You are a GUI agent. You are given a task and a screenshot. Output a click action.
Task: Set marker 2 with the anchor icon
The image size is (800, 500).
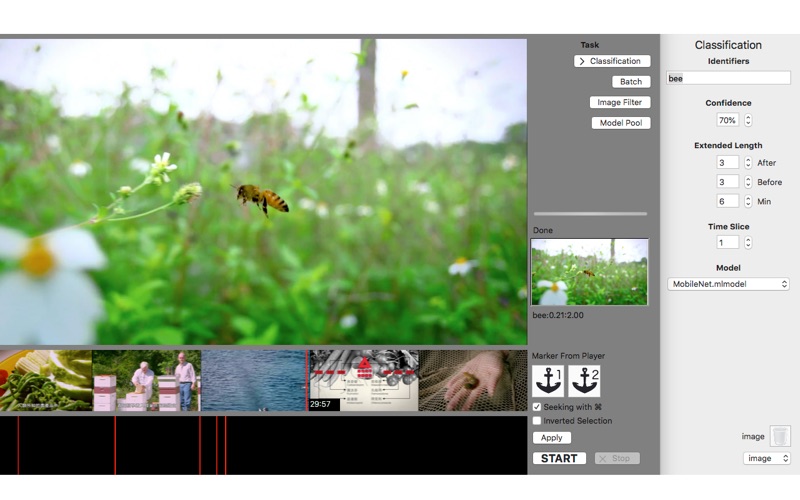click(x=584, y=381)
